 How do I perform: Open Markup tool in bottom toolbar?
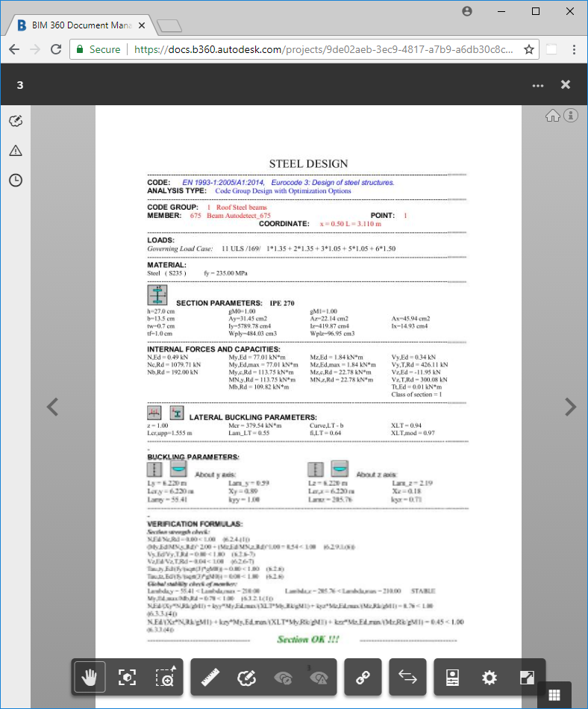click(x=247, y=678)
